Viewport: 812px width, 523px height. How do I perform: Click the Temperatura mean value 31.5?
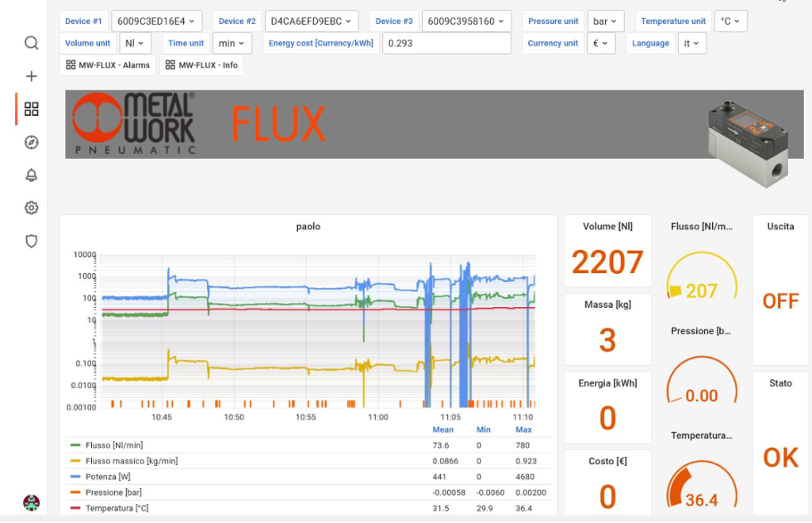coord(441,508)
